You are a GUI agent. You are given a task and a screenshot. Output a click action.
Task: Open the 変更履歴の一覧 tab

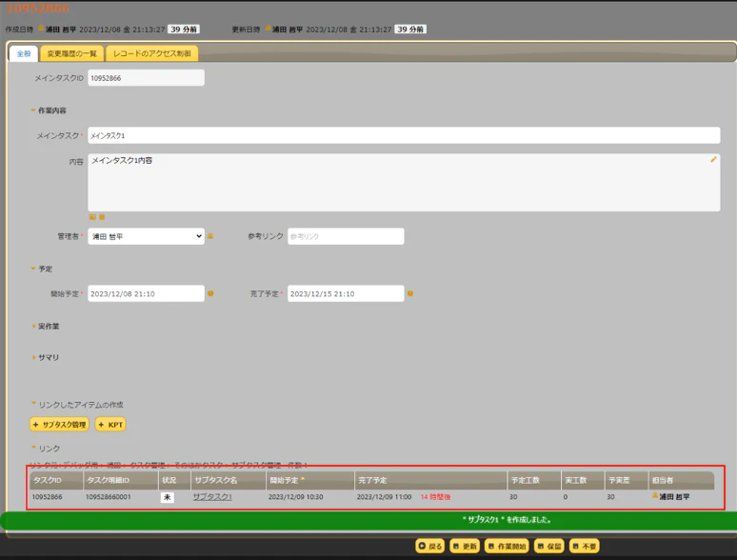click(x=72, y=53)
